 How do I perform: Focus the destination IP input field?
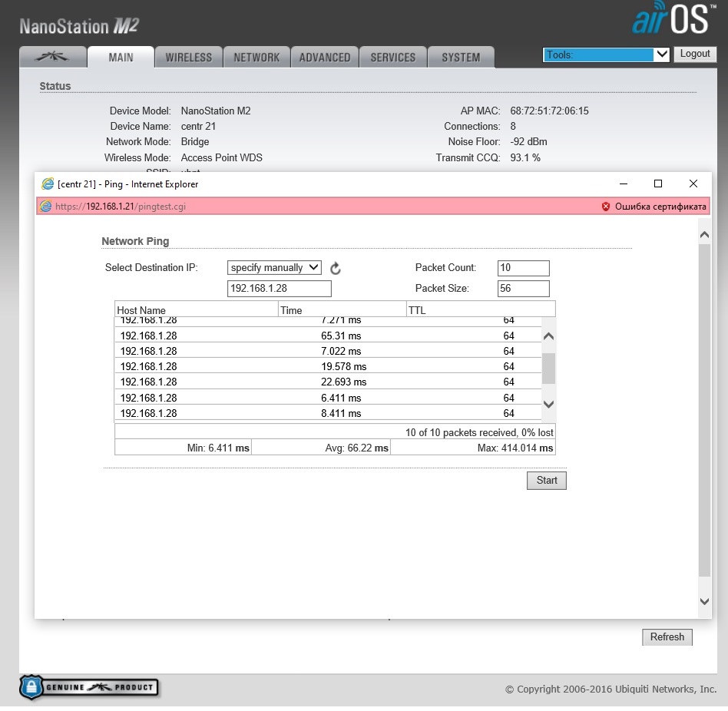point(279,288)
